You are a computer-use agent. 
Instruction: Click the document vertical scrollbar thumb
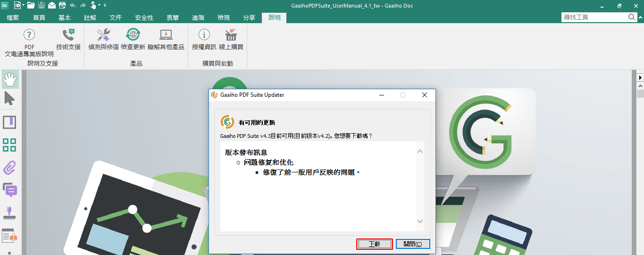pos(640,93)
